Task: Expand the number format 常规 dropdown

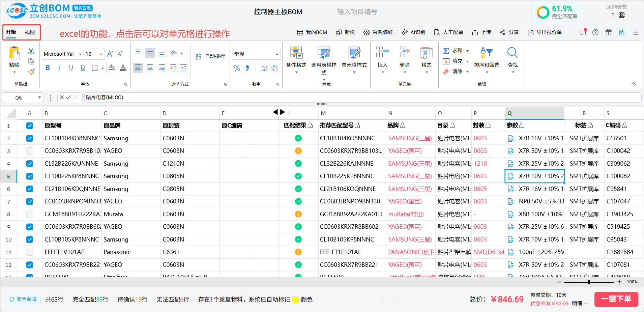Action: pyautogui.click(x=277, y=54)
